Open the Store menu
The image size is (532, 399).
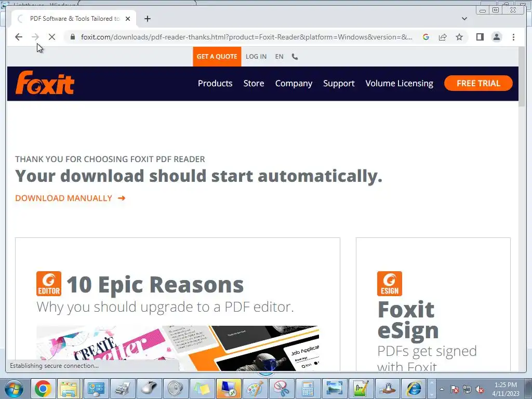coord(254,84)
